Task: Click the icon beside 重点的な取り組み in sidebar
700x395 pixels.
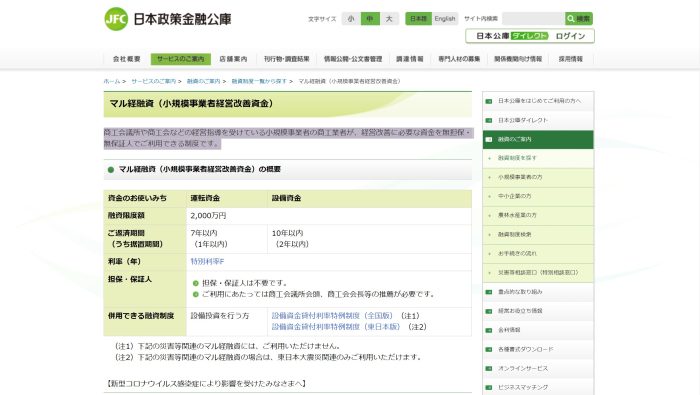Action: point(489,292)
